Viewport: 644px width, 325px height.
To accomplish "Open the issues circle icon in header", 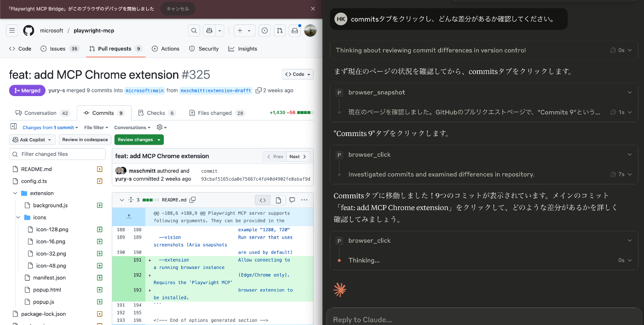I will point(264,31).
